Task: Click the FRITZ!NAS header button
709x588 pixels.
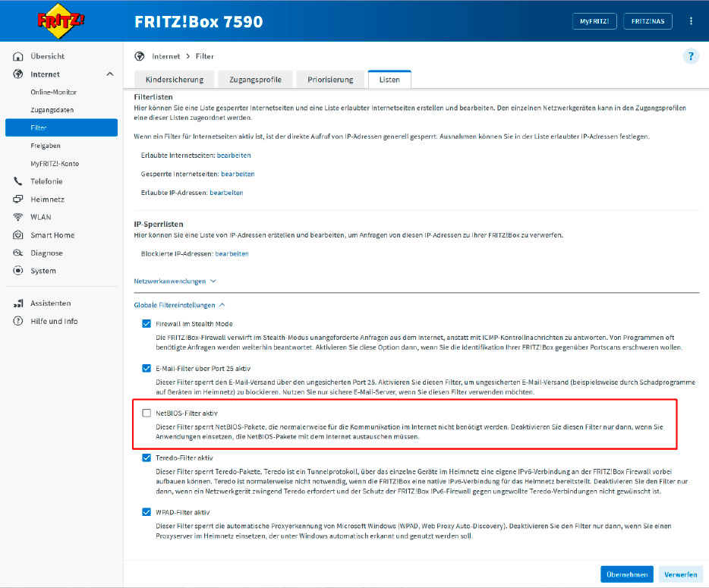Action: tap(648, 21)
